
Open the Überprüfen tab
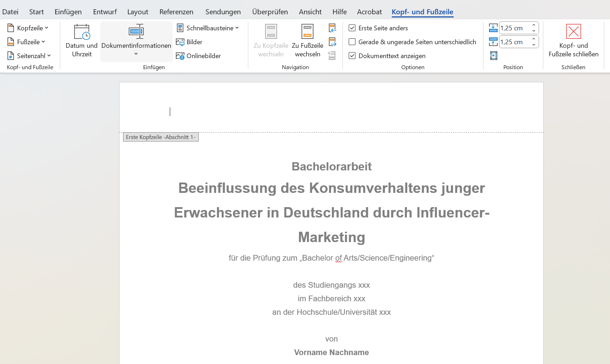pos(270,12)
